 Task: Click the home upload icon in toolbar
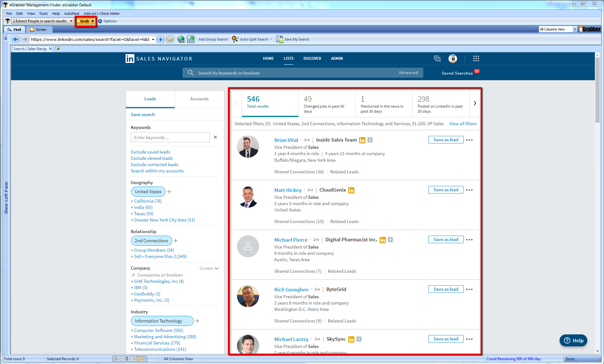pyautogui.click(x=191, y=39)
